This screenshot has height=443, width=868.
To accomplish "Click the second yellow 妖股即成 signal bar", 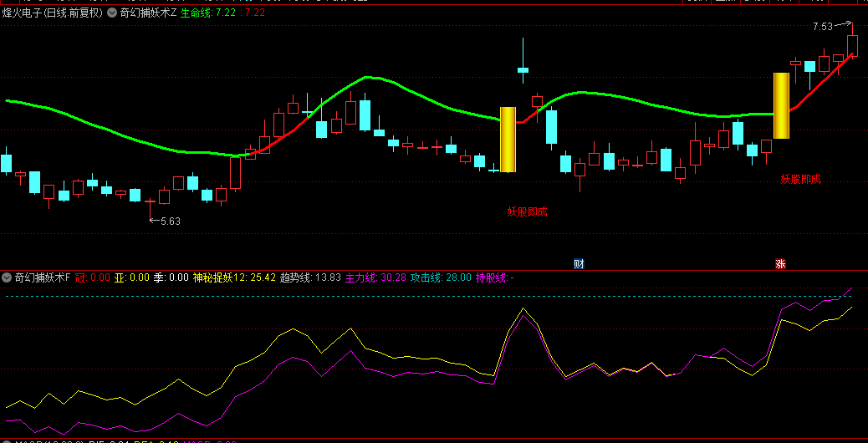I will click(781, 105).
